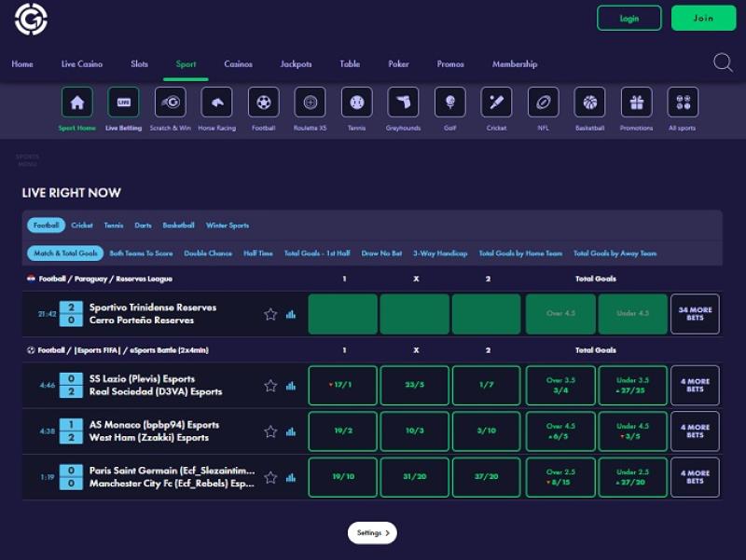Expand 34 More Bets for Sportivo match

point(695,314)
